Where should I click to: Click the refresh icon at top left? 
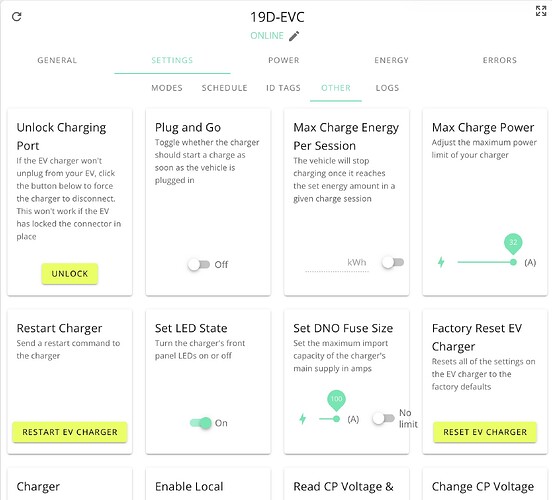(x=17, y=17)
